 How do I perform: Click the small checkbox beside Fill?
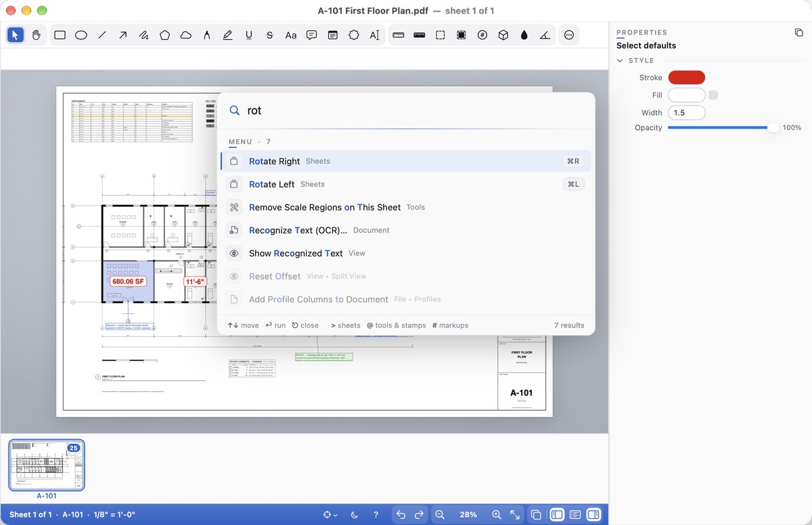click(x=713, y=95)
